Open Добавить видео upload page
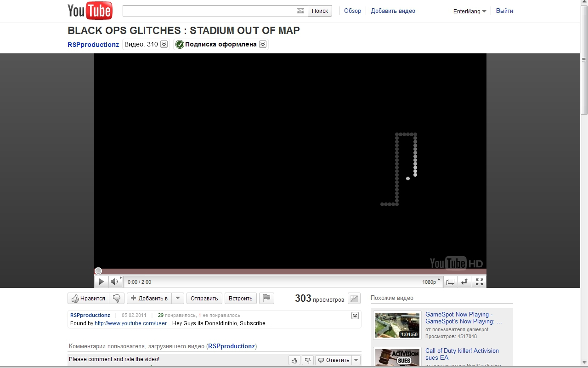The width and height of the screenshot is (588, 368). 393,11
